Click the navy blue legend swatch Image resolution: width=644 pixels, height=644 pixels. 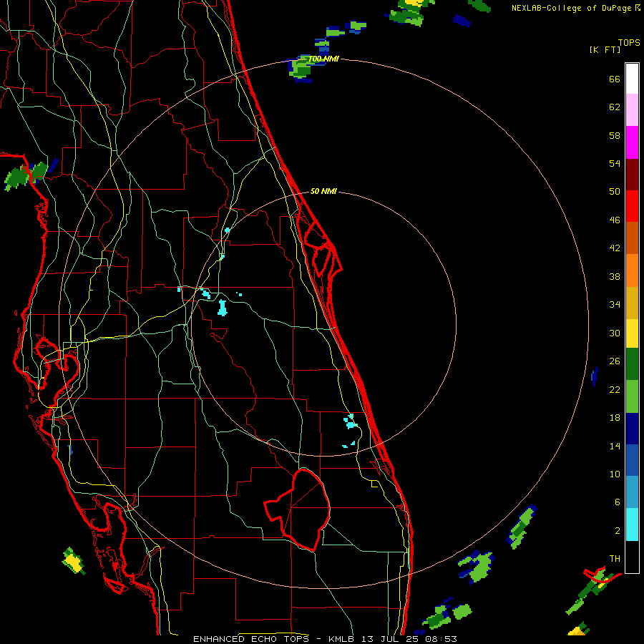pos(632,429)
